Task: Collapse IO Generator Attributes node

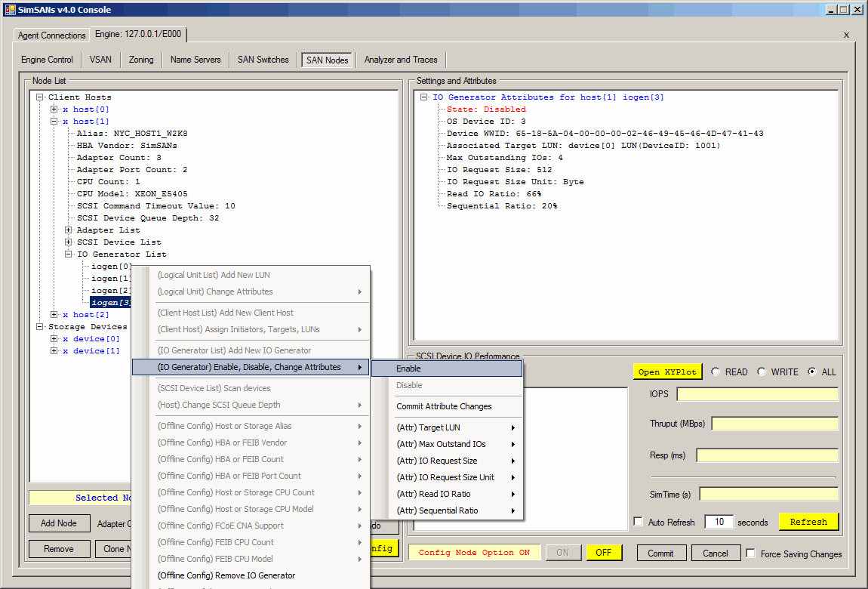Action: [x=424, y=97]
